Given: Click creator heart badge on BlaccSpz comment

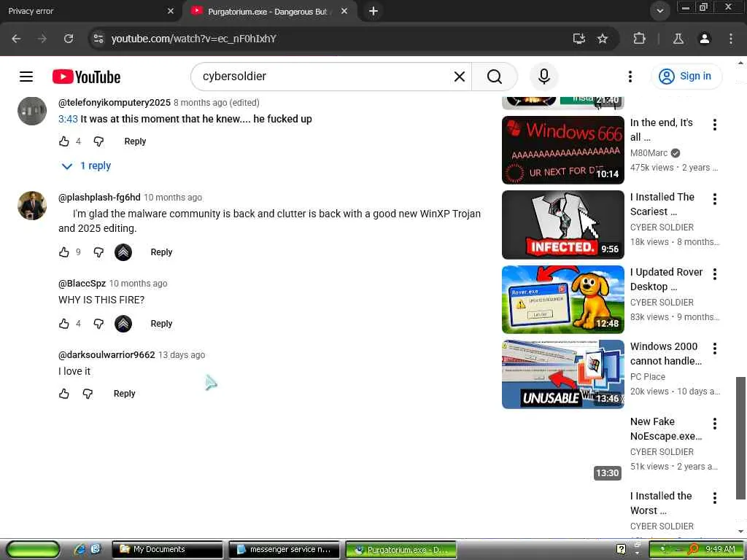Looking at the screenshot, I should pyautogui.click(x=123, y=324).
